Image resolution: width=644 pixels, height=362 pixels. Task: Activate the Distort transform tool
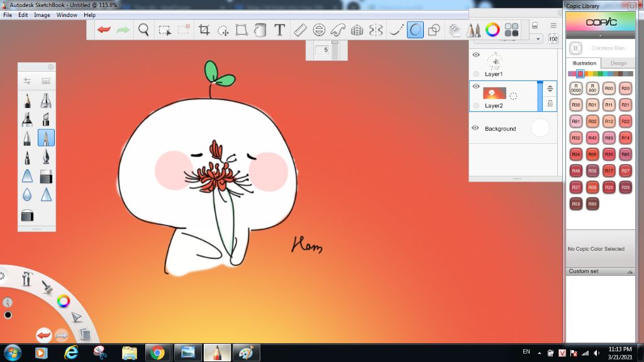[x=241, y=30]
